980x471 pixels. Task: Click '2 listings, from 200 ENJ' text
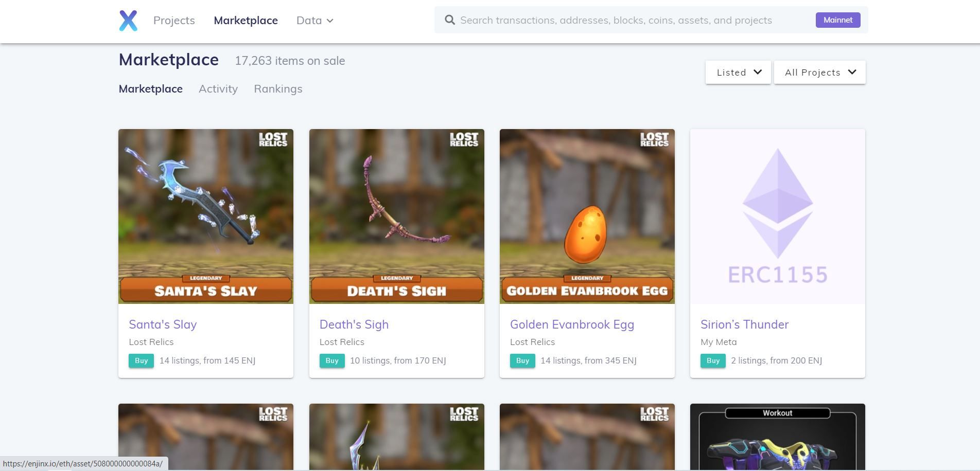click(x=776, y=361)
